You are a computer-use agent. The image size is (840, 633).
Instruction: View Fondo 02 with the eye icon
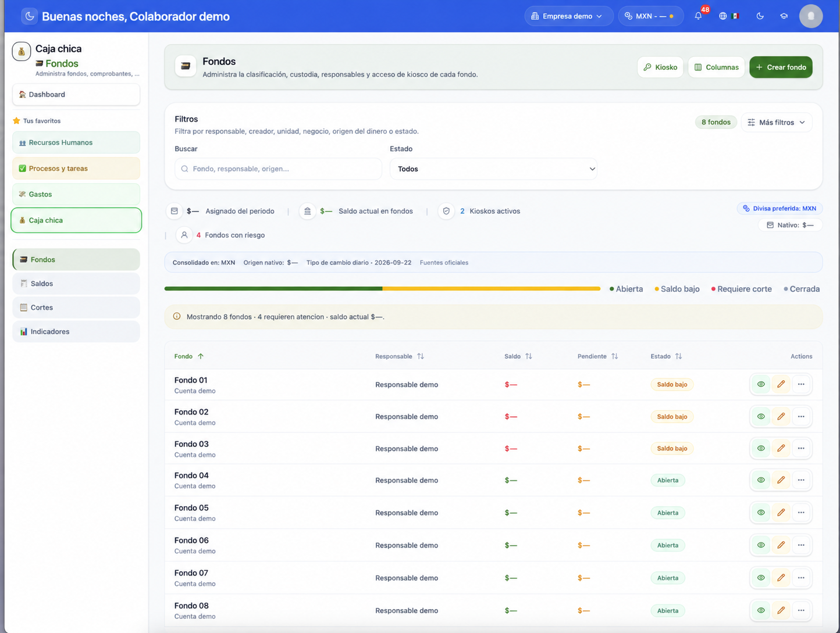(761, 416)
